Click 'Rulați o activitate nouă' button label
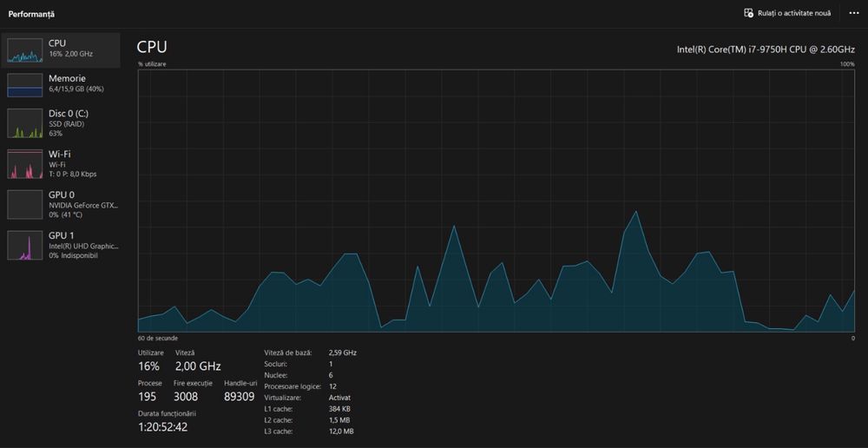868x448 pixels. tap(794, 13)
